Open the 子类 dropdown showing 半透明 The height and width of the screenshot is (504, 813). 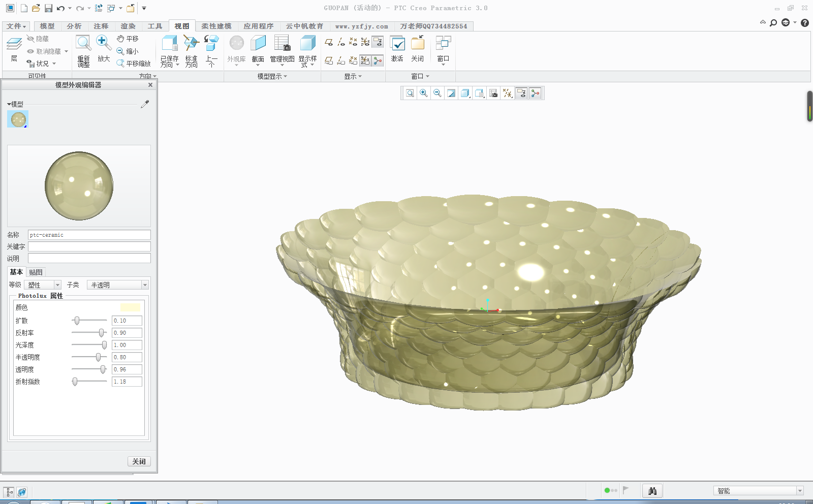[117, 285]
